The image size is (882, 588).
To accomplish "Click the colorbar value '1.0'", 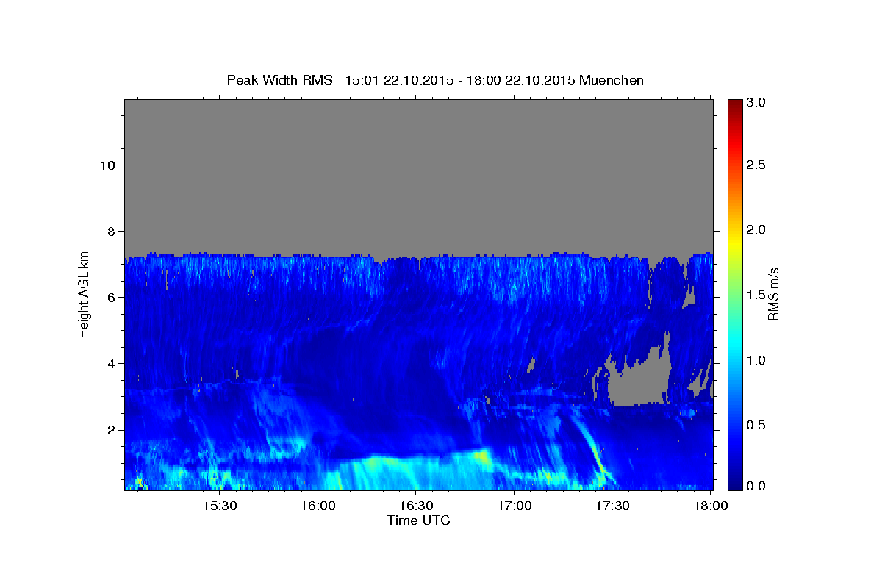I will [756, 360].
